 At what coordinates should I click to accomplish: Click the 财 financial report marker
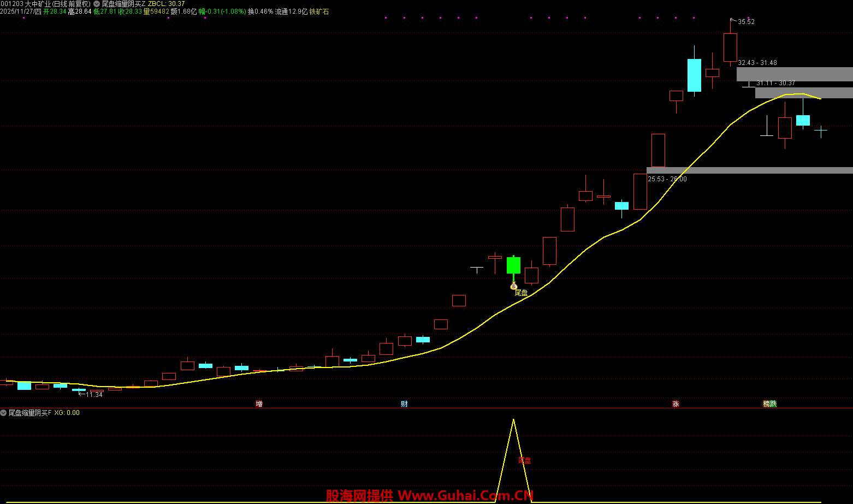(404, 404)
